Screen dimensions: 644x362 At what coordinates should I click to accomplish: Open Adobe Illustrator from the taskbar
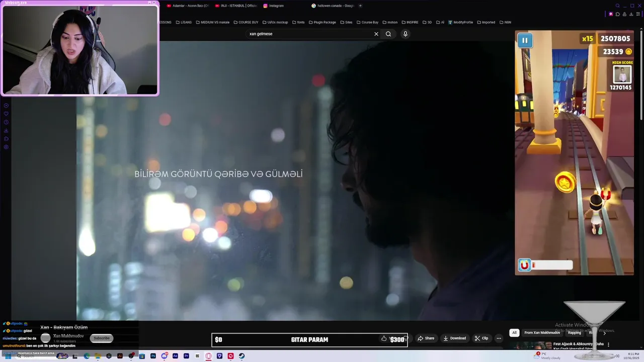(120, 356)
